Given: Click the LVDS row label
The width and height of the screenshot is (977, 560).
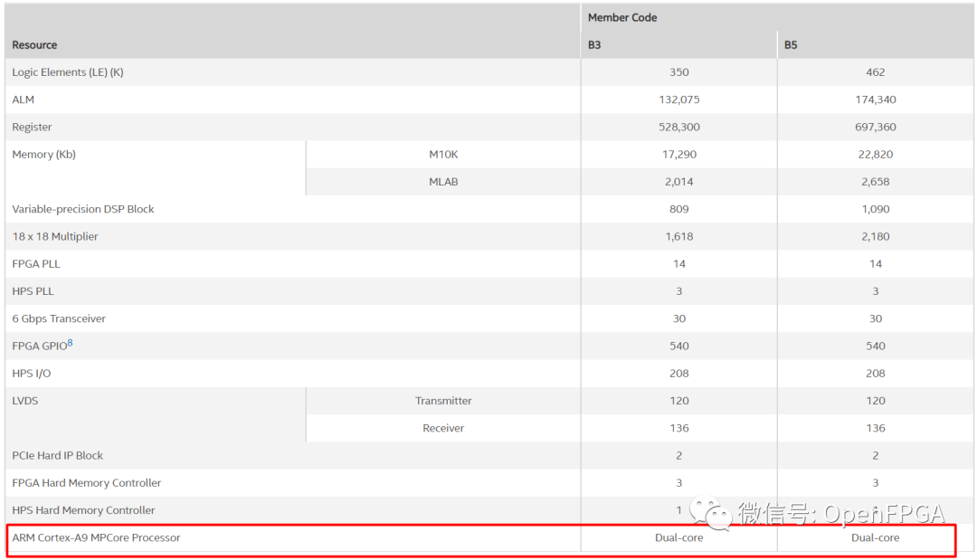Looking at the screenshot, I should coord(25,401).
